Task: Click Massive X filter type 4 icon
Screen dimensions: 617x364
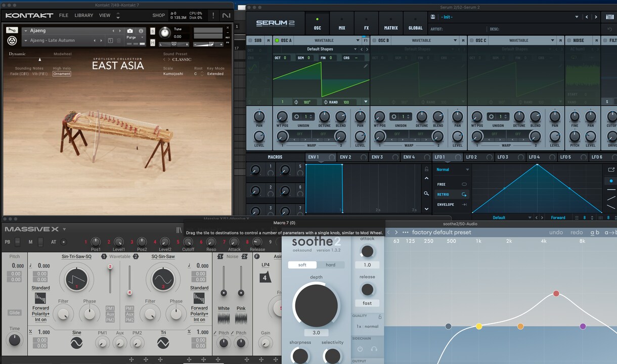Action: click(266, 277)
